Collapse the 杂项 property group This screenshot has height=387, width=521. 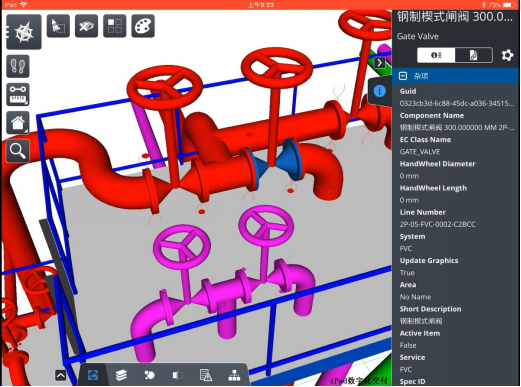(403, 76)
